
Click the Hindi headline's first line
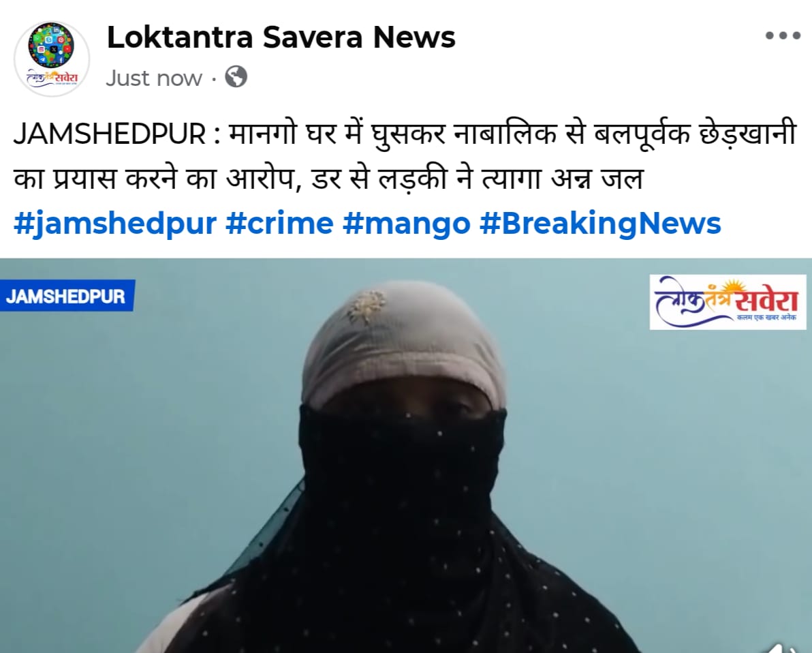click(x=405, y=134)
